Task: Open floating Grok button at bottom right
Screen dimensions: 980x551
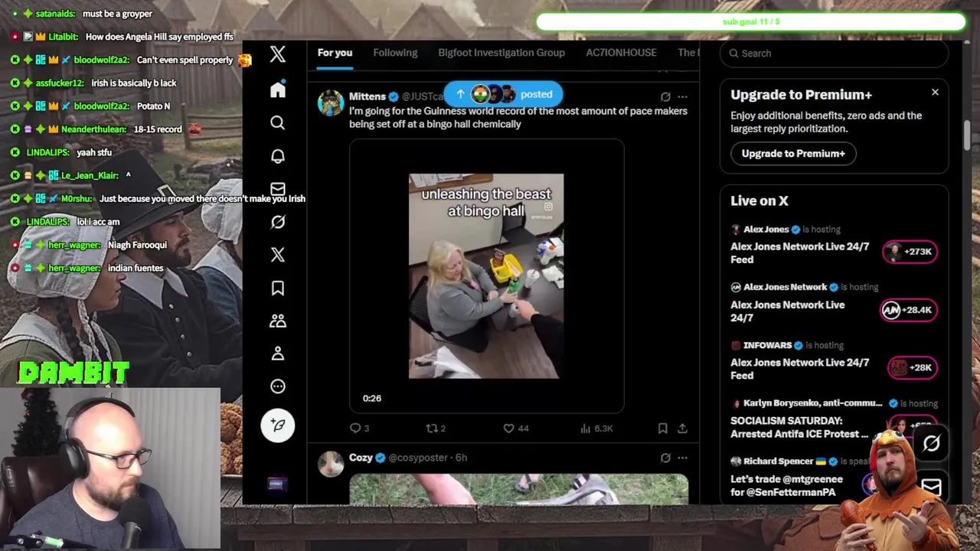Action: pos(931,443)
